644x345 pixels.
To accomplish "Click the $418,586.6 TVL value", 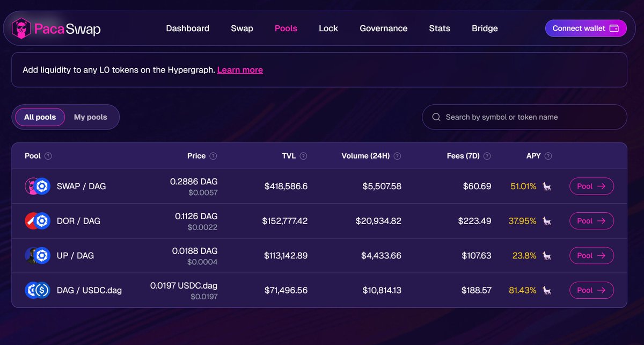I will pos(286,186).
